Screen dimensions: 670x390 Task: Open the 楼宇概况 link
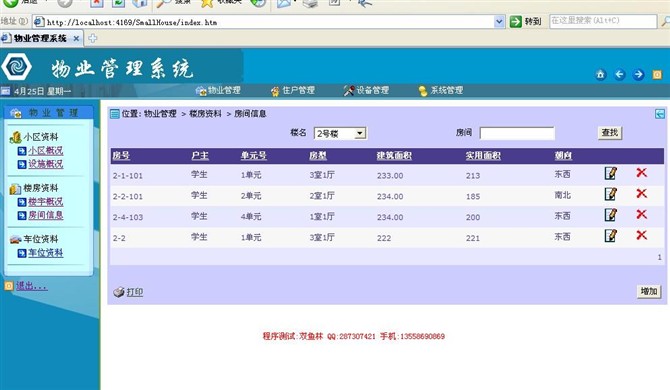[46, 202]
